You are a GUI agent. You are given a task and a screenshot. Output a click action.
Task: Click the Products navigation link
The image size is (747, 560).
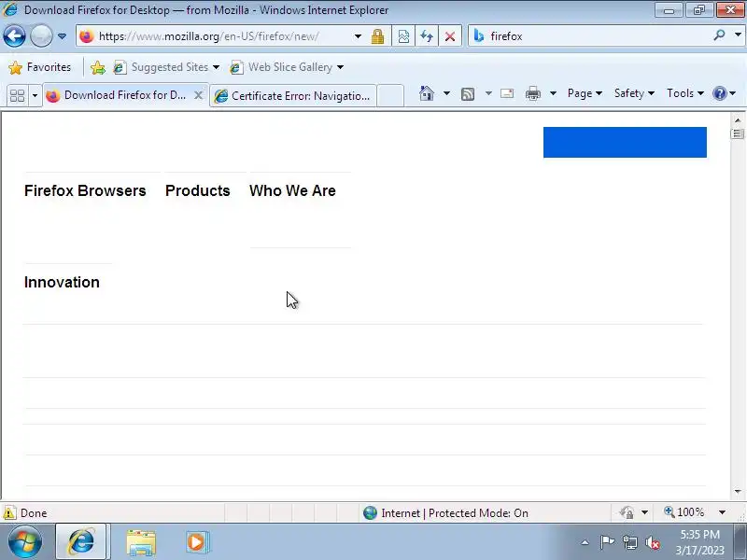tap(198, 190)
